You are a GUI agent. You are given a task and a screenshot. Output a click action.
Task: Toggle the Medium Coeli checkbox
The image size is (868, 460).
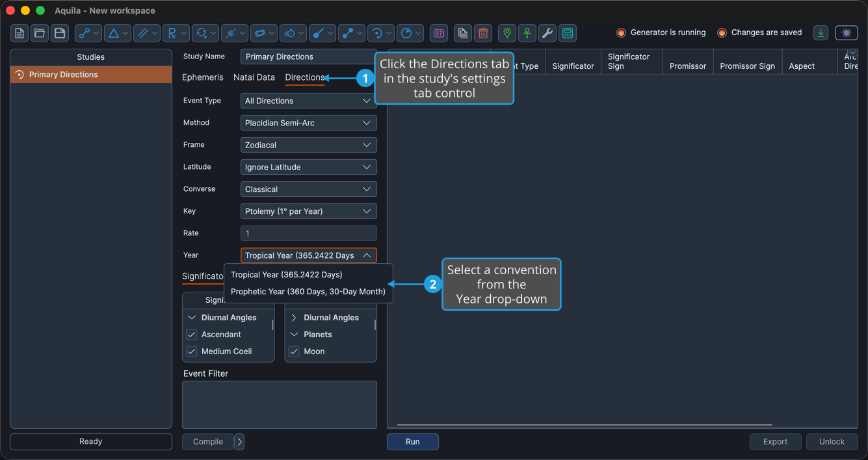[x=192, y=351]
